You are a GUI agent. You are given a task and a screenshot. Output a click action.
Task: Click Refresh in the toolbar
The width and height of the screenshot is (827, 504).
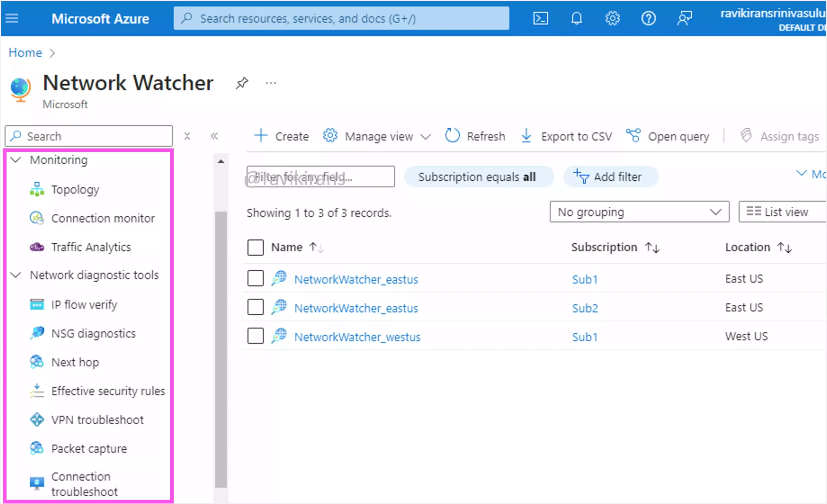pyautogui.click(x=475, y=136)
